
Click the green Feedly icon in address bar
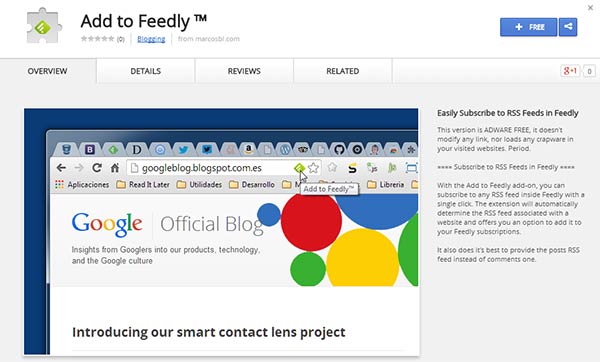[x=299, y=168]
